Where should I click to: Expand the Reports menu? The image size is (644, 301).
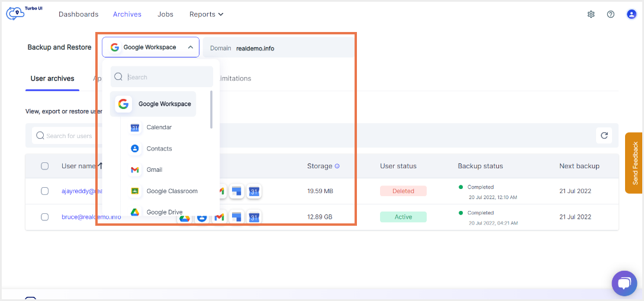click(x=206, y=14)
